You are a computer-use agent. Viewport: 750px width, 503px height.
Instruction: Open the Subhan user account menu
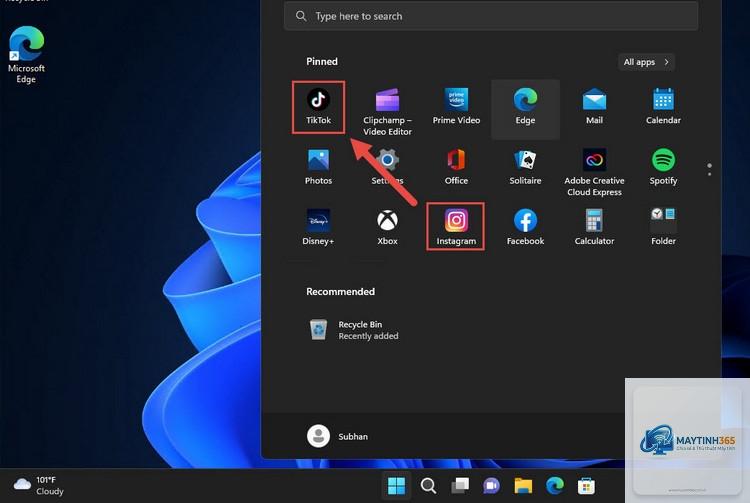(x=338, y=436)
